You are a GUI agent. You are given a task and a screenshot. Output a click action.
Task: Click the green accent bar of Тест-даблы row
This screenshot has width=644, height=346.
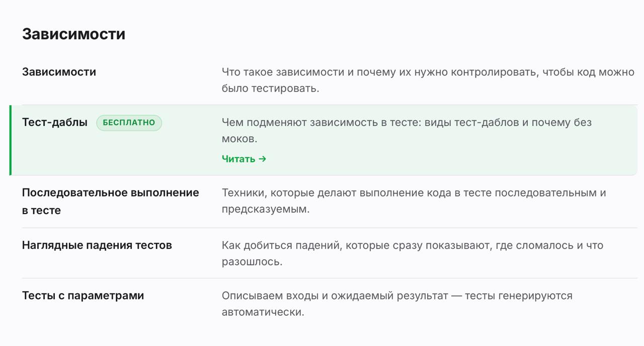click(x=10, y=140)
